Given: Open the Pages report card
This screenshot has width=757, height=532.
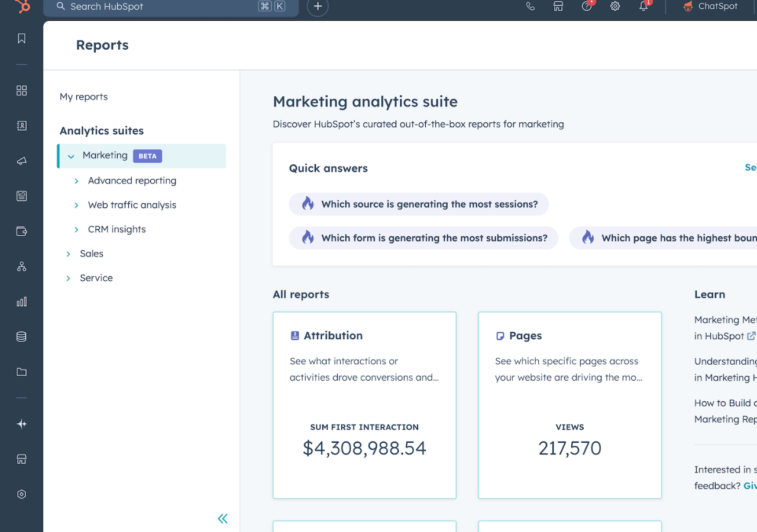Looking at the screenshot, I should coord(570,406).
